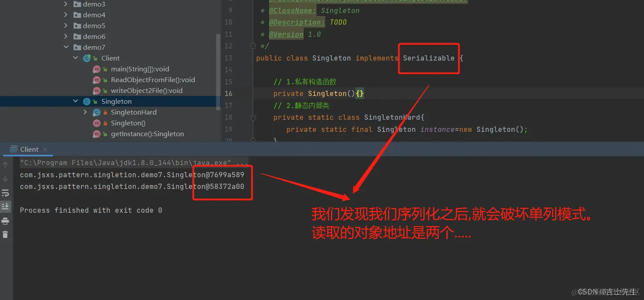Click the method icon of main(String[]):void
Viewport: 644px width, 300px height.
coord(96,69)
